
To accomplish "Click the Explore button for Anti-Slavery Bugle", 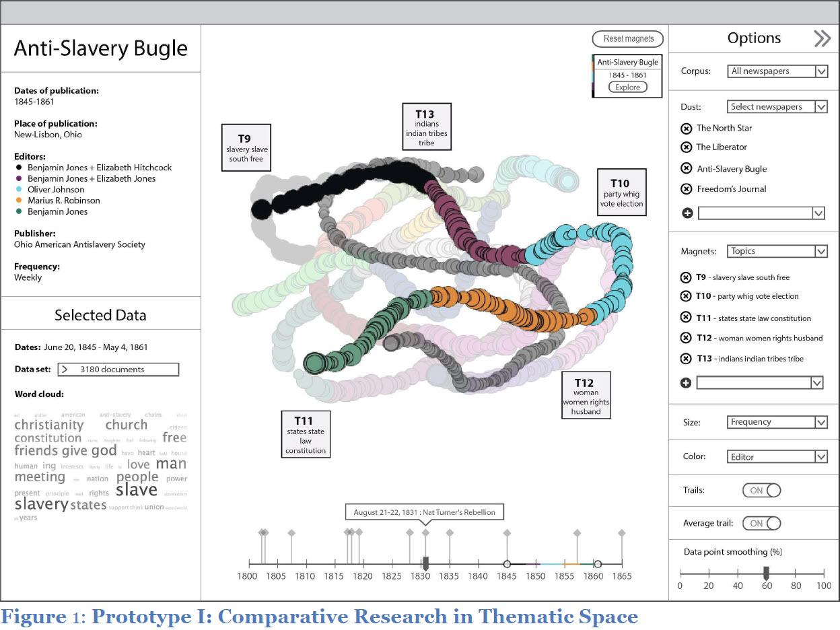I will [x=627, y=87].
